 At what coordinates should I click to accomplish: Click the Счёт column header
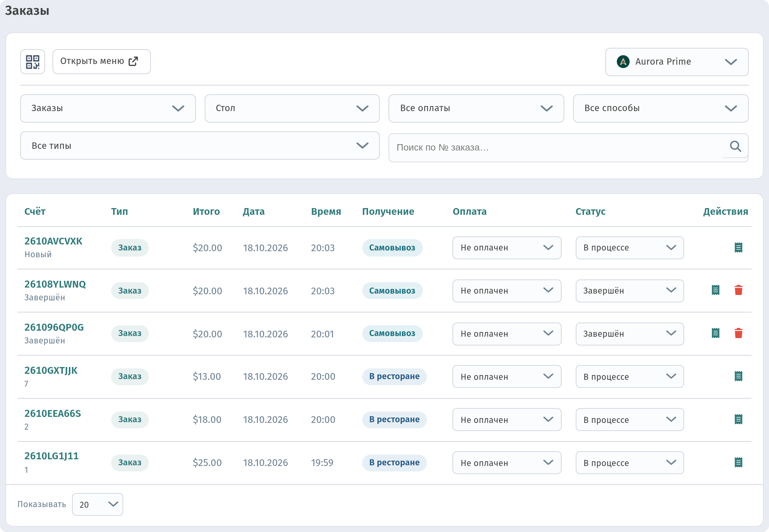[x=35, y=211]
